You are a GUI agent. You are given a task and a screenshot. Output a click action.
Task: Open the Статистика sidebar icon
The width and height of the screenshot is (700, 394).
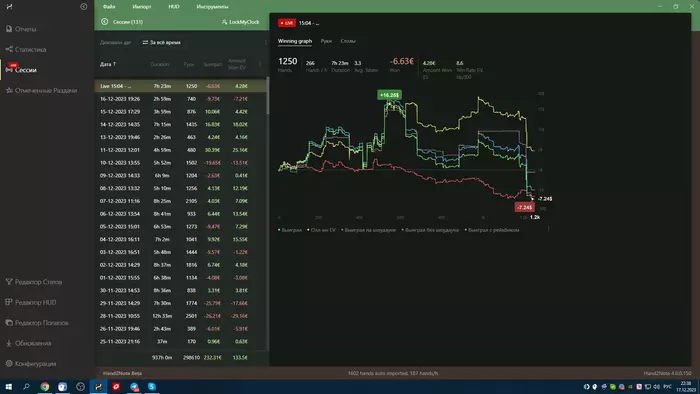tap(9, 49)
